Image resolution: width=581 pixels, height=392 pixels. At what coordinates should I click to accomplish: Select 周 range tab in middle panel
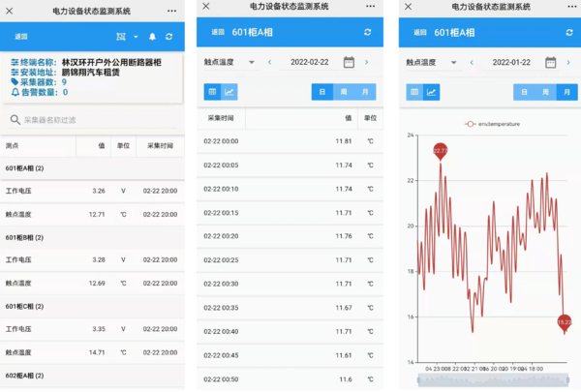[344, 92]
